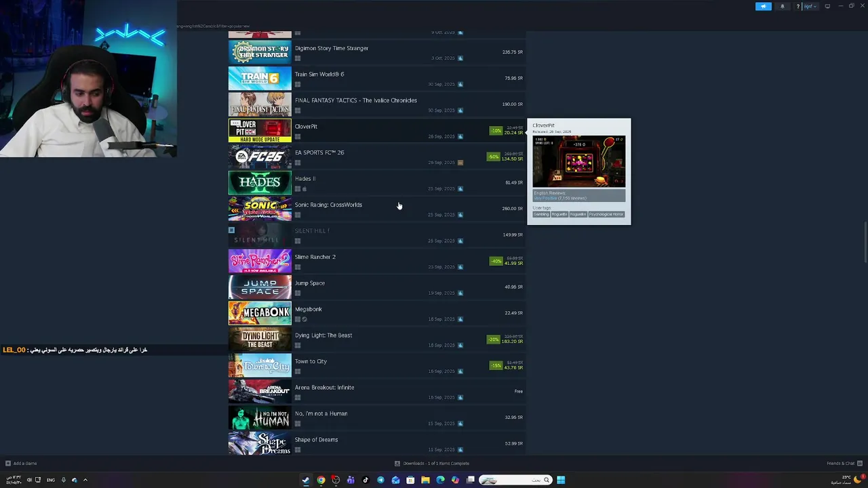Open the No, I'm not a Human title

pyautogui.click(x=321, y=413)
